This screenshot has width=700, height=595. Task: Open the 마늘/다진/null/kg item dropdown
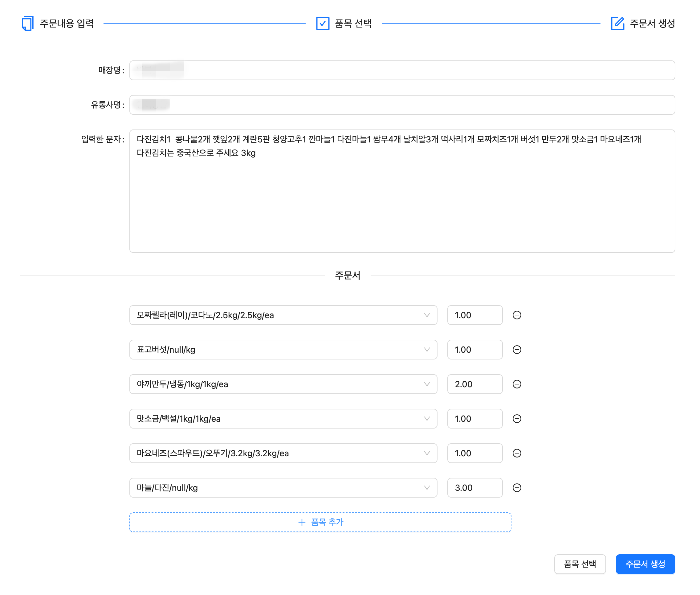[x=283, y=487]
